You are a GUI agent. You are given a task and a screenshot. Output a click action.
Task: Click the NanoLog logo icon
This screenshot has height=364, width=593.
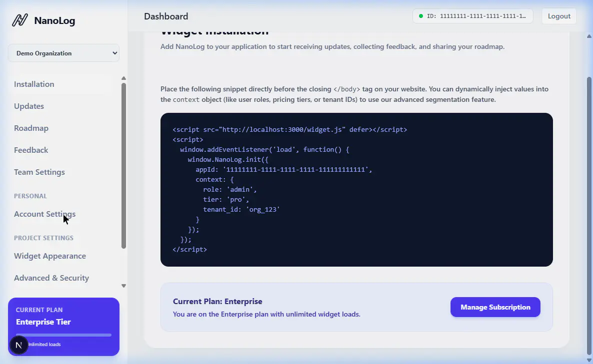click(x=19, y=20)
